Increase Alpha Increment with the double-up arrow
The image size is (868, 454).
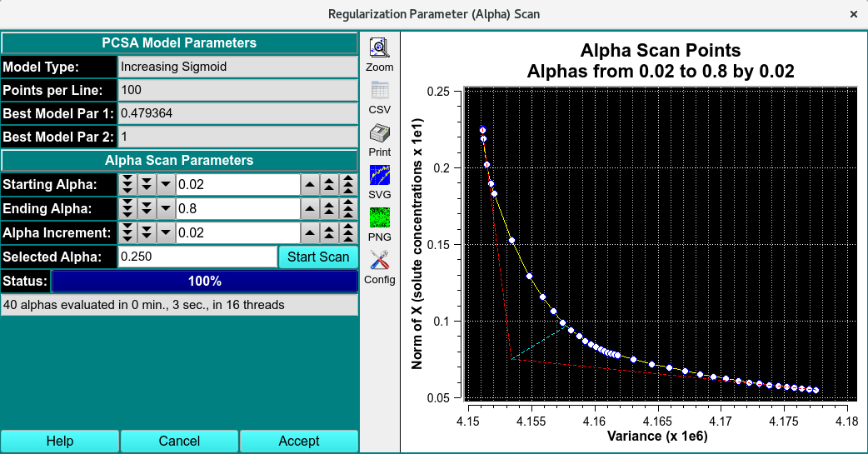[x=330, y=232]
